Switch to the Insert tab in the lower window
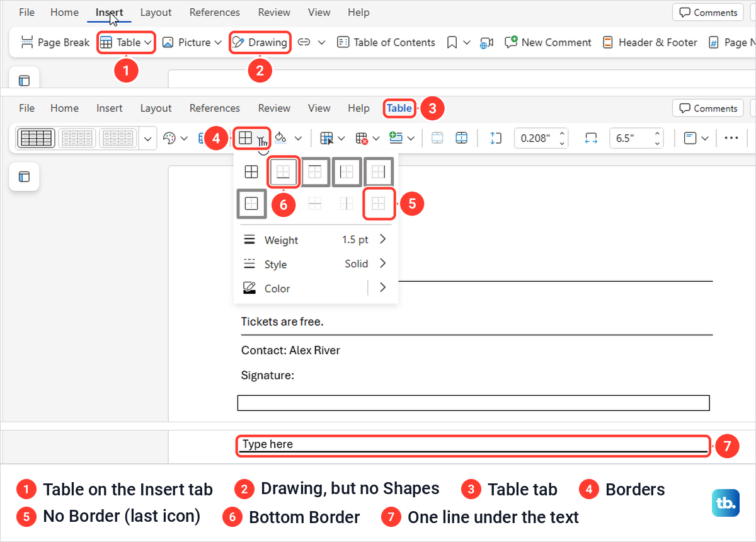The image size is (756, 542). (110, 108)
